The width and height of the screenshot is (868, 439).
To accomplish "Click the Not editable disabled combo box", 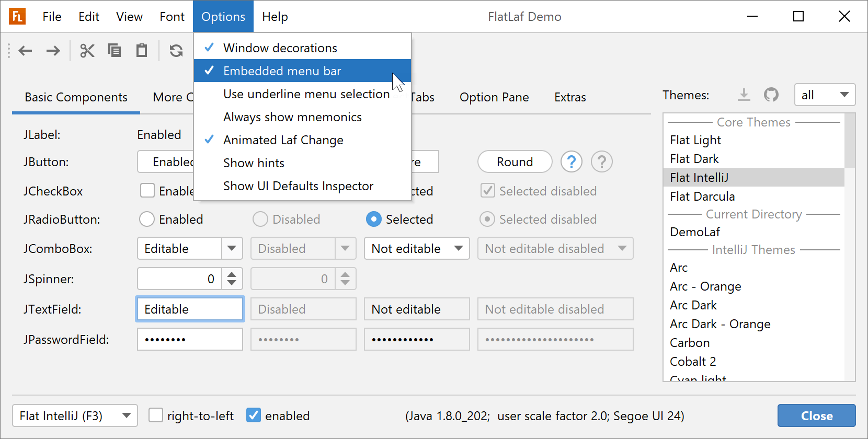I will (x=555, y=248).
